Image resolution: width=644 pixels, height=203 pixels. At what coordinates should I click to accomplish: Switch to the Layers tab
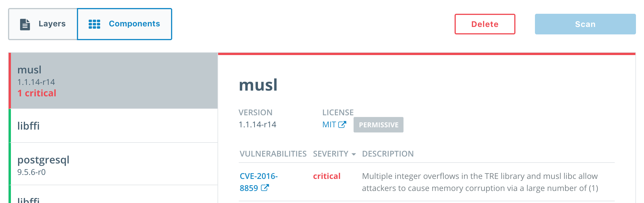coord(43,24)
